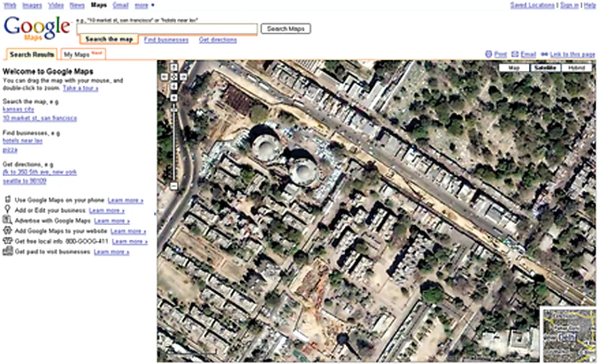Screen dimensions: 600x364
Task: Enable Hybrid map view
Action: pos(576,68)
